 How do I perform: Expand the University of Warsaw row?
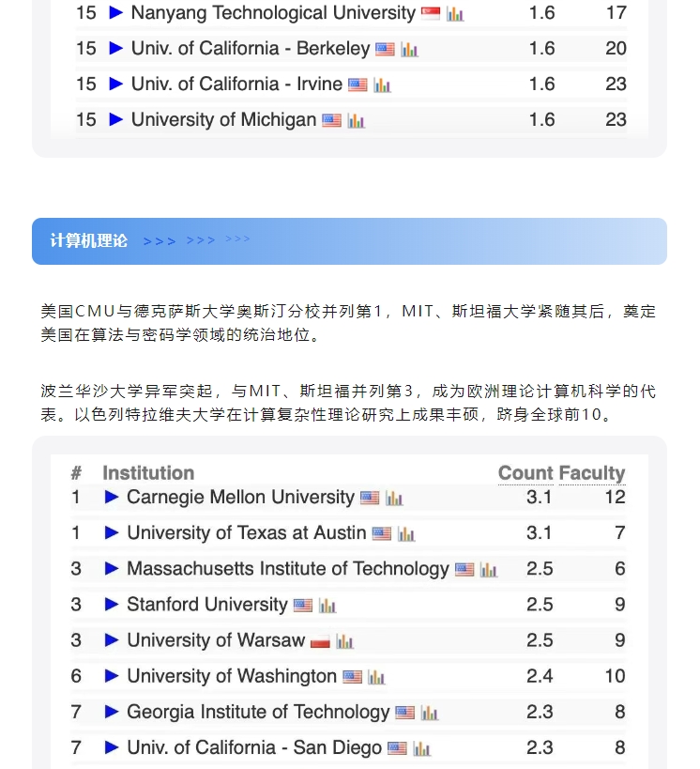click(112, 640)
